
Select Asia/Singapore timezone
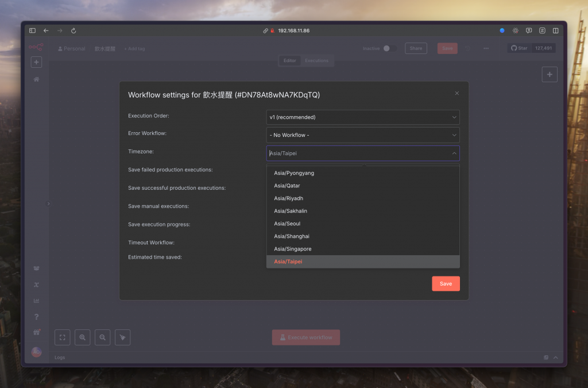[x=363, y=249]
